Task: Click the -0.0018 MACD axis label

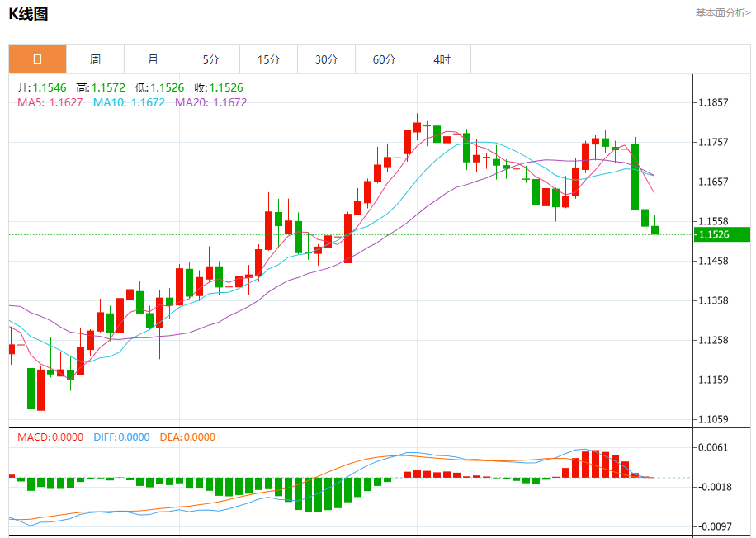Action: click(x=715, y=487)
